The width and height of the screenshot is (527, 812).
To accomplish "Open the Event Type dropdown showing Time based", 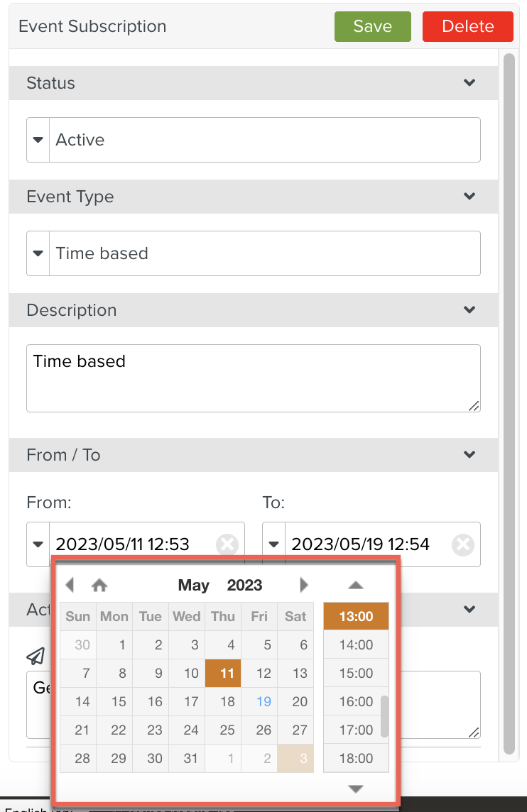I will click(x=38, y=253).
